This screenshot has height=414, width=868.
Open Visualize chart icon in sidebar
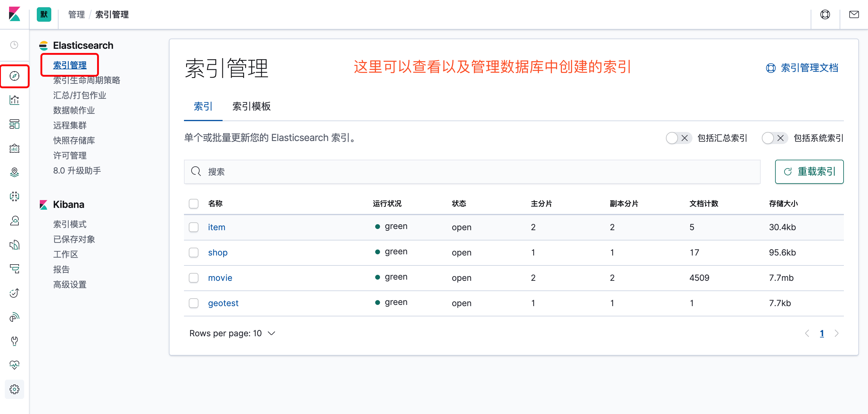(14, 100)
